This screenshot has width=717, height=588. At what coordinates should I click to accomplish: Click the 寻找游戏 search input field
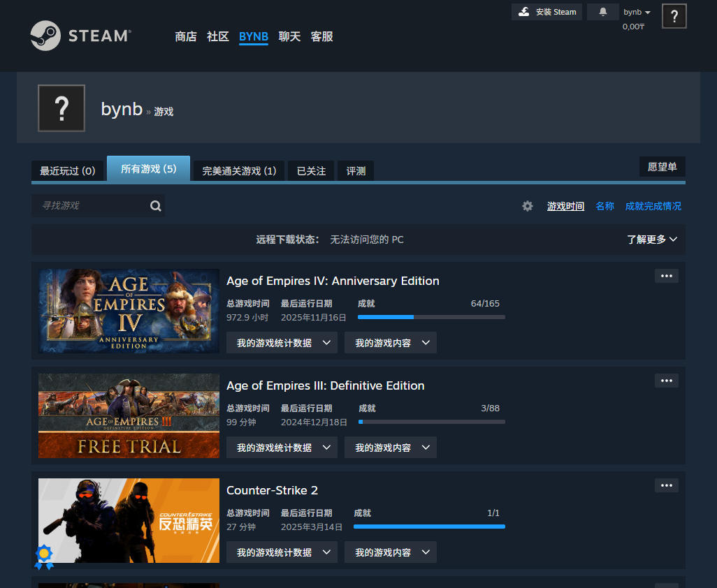click(x=91, y=206)
